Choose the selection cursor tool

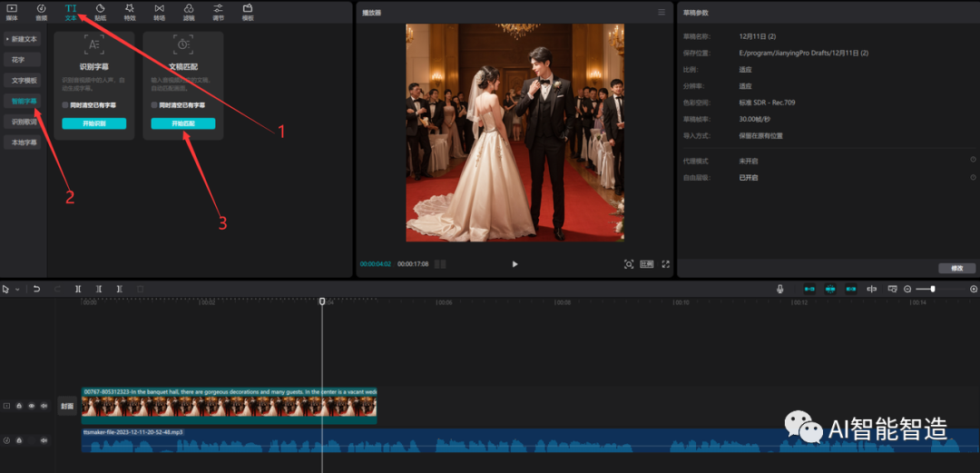6,289
